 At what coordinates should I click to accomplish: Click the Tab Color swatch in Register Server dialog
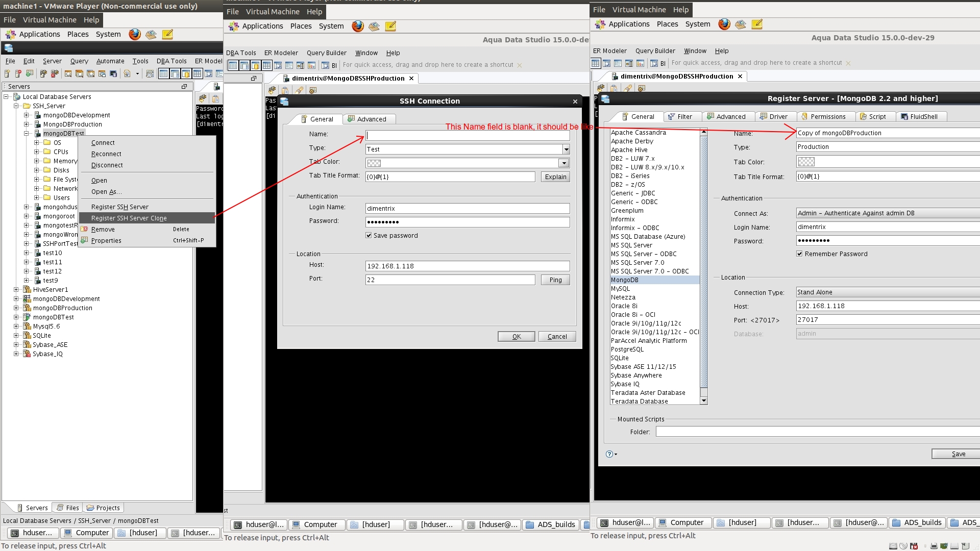click(x=806, y=162)
